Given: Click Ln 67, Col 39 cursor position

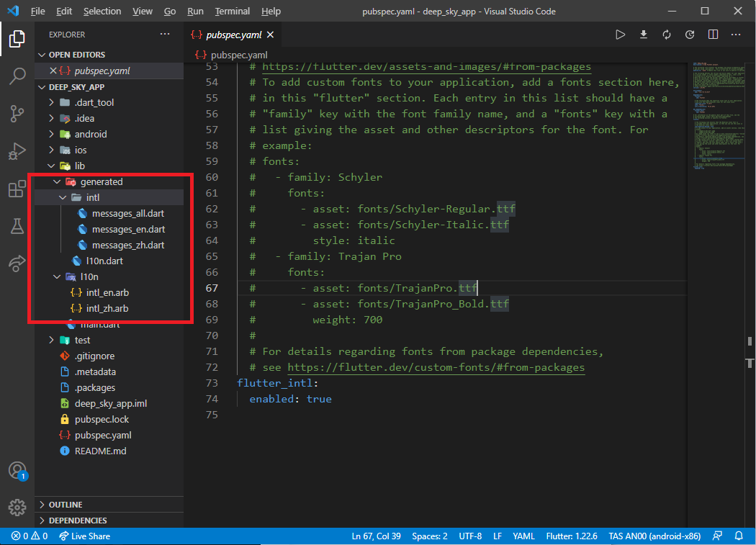Looking at the screenshot, I should click(376, 536).
